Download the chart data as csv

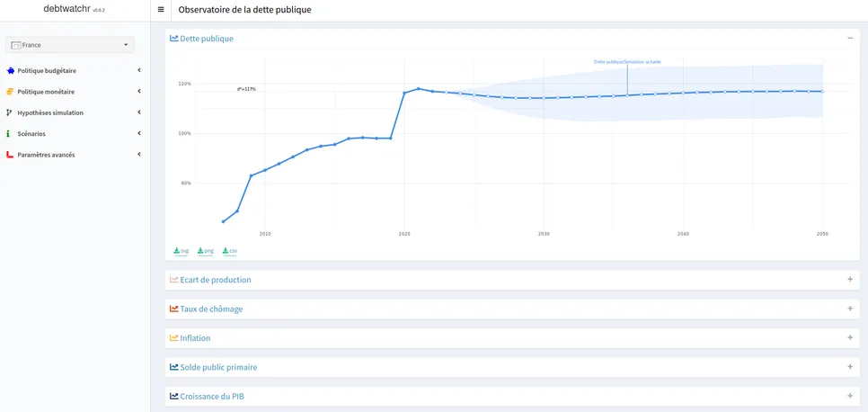click(x=230, y=251)
